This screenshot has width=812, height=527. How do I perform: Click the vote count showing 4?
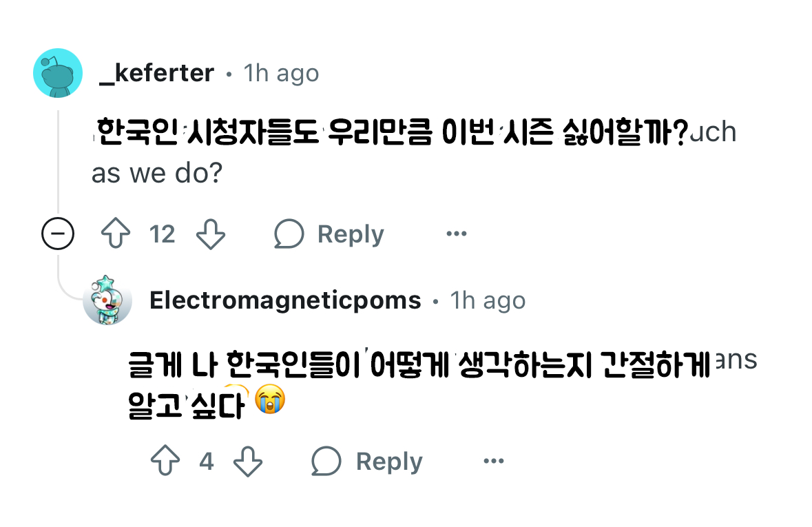click(206, 462)
